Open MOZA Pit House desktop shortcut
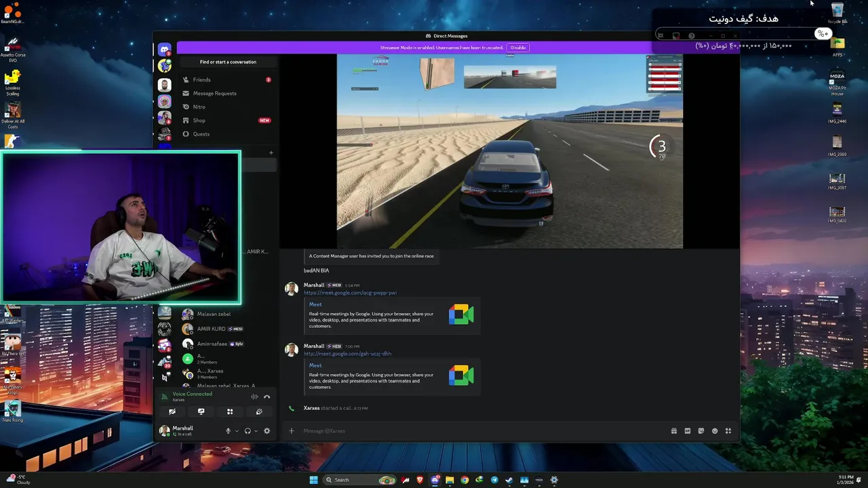The width and height of the screenshot is (868, 488). [x=837, y=82]
